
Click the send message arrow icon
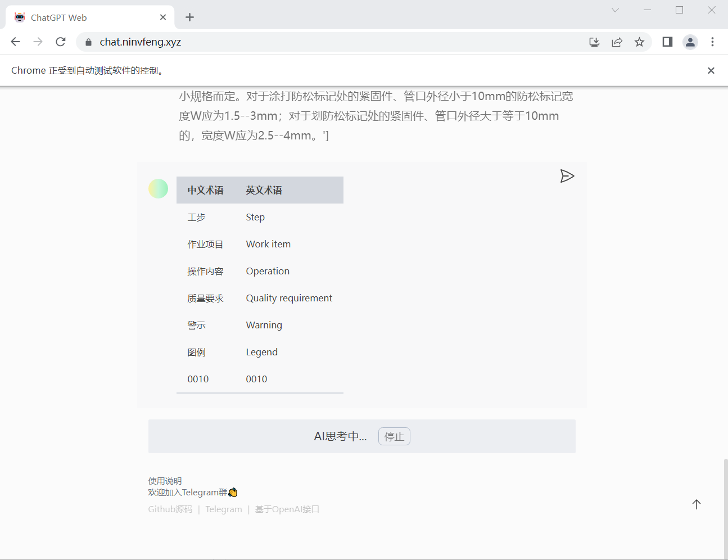567,176
